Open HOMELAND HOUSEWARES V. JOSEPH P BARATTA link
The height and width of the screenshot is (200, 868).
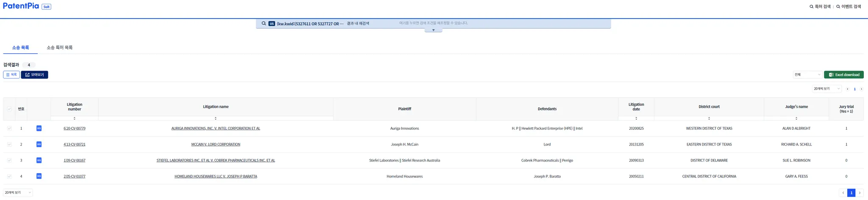point(216,176)
